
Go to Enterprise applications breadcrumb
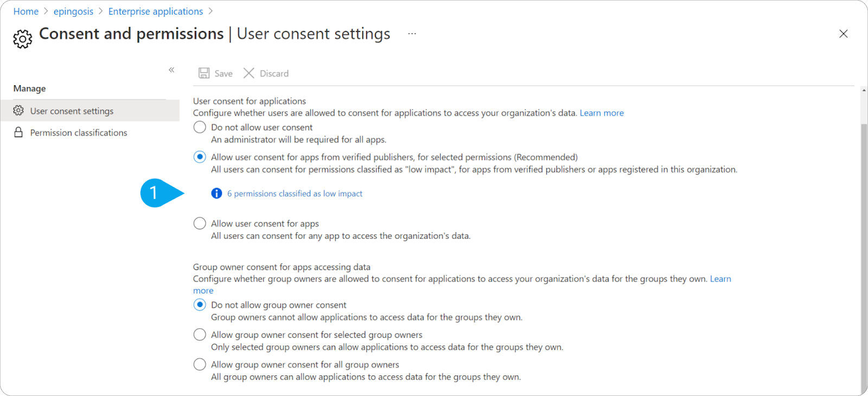156,11
